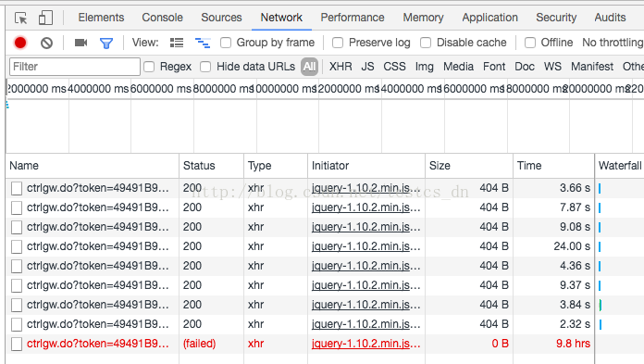Open jquery-1.10.2.min.js link in failed row
The image size is (644, 364).
click(365, 344)
